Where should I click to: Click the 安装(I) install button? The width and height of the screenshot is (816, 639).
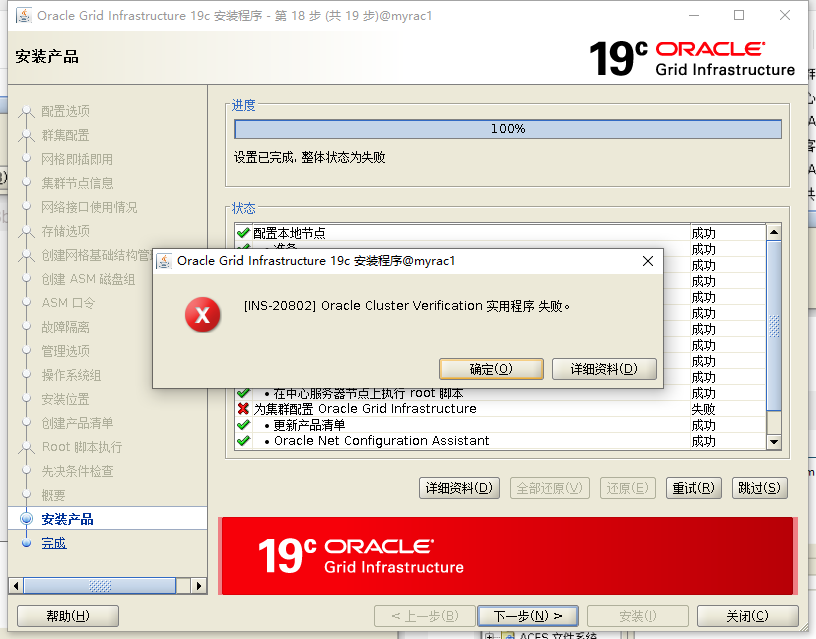click(x=638, y=616)
